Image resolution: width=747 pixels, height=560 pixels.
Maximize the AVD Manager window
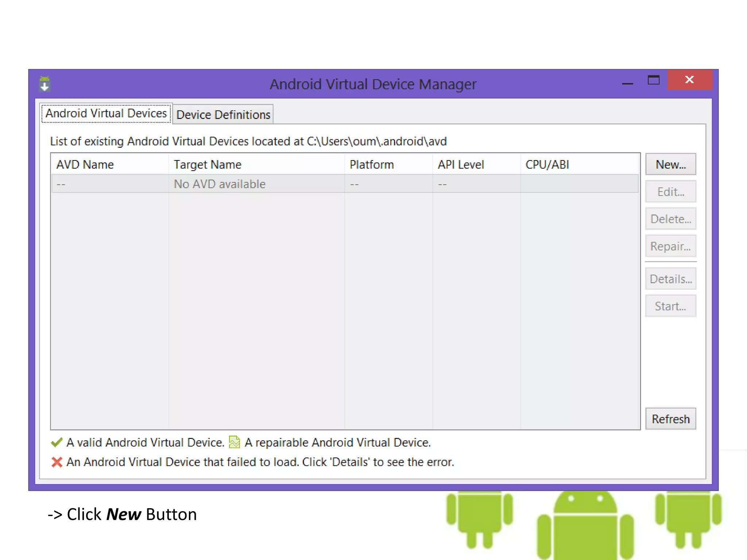tap(653, 80)
